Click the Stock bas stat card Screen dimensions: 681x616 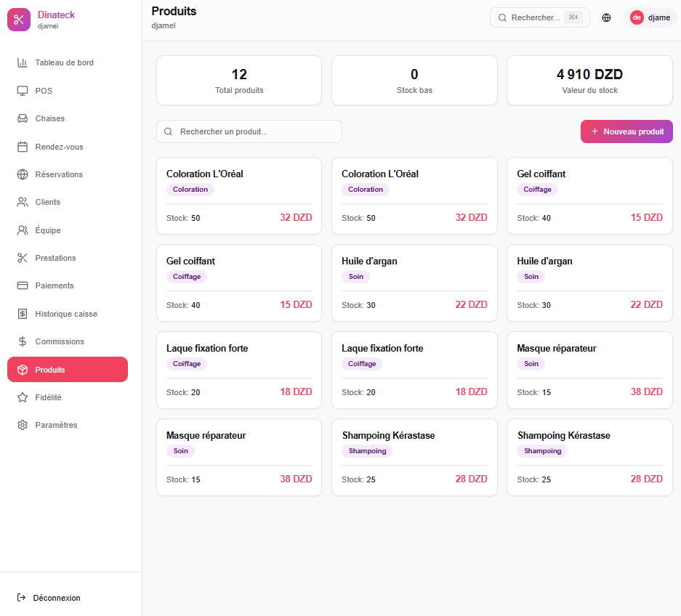coord(414,81)
